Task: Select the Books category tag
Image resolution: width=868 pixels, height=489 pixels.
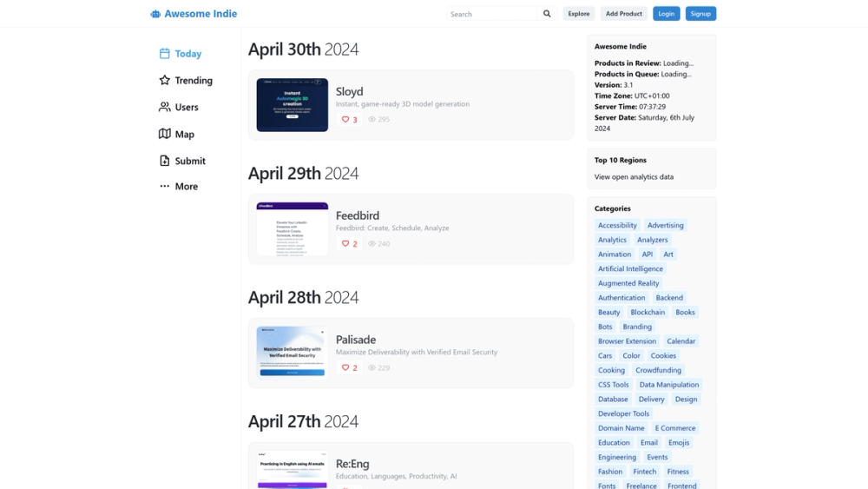Action: 685,312
